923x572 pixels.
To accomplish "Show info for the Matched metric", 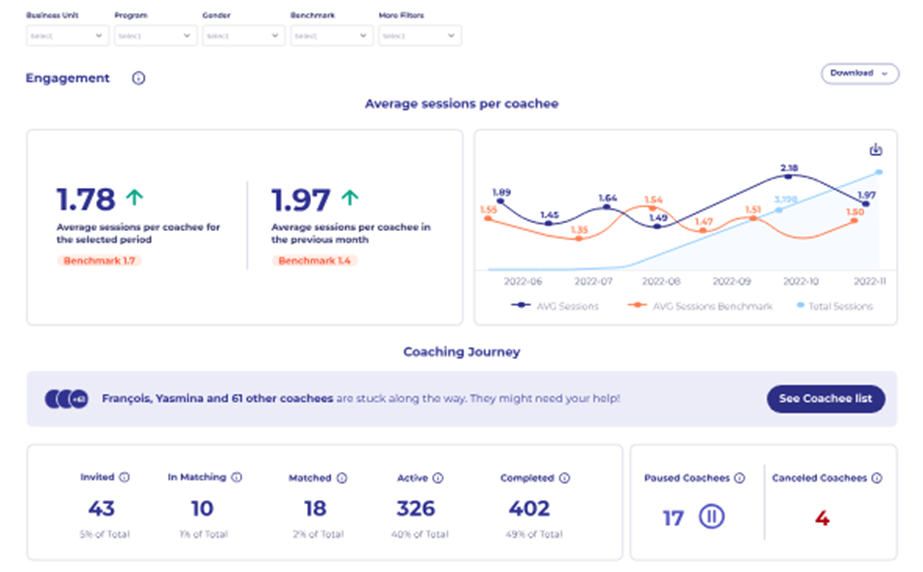I will (342, 478).
